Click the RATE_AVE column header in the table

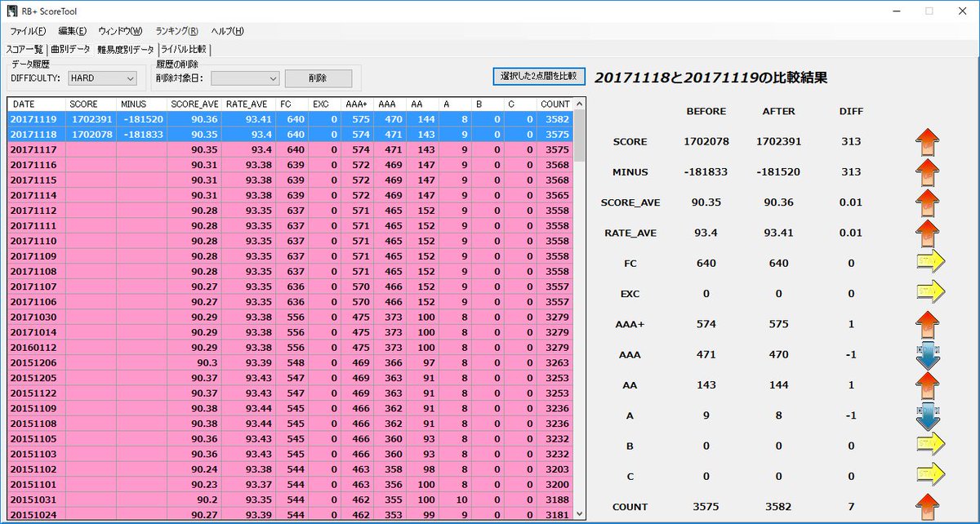(x=248, y=104)
